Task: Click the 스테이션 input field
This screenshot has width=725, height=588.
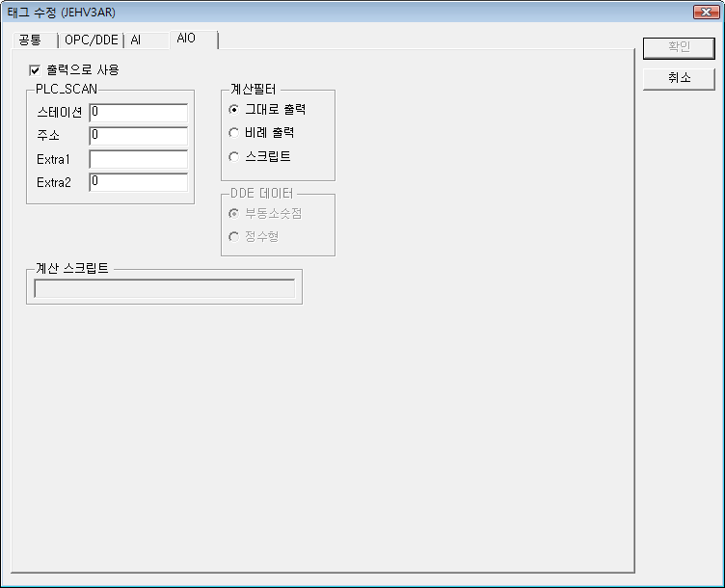Action: coord(138,113)
